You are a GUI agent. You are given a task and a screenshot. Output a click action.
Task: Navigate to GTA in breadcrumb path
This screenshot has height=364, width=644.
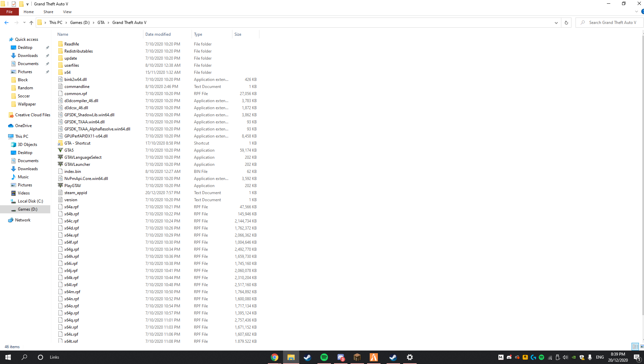click(101, 23)
